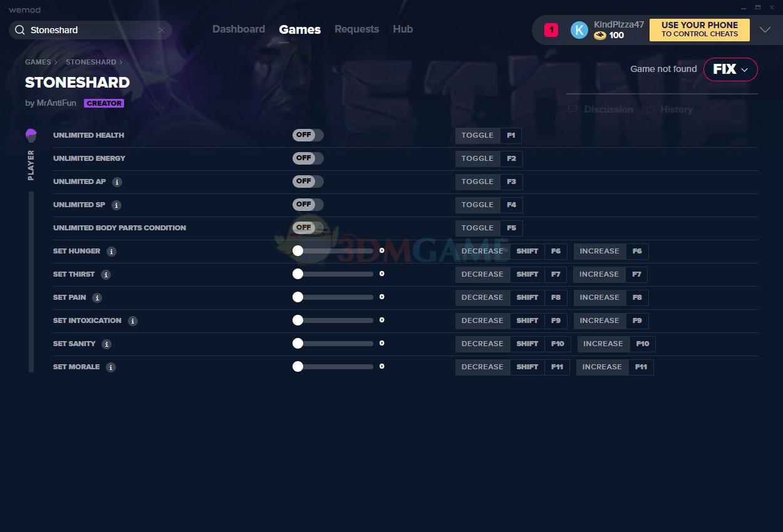Click the info icon beside Set Intoxication
783x532 pixels.
coord(133,321)
